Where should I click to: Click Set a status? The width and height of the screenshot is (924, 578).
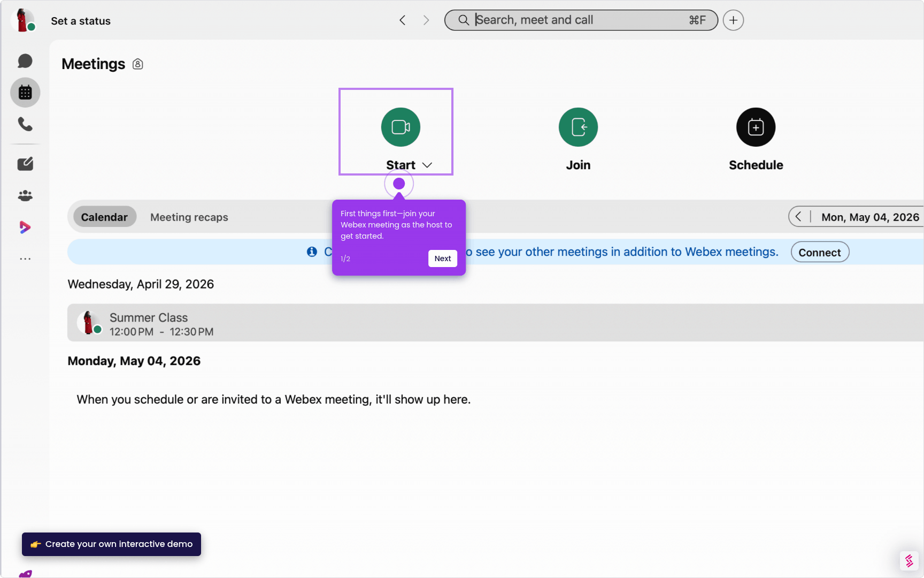tap(81, 21)
